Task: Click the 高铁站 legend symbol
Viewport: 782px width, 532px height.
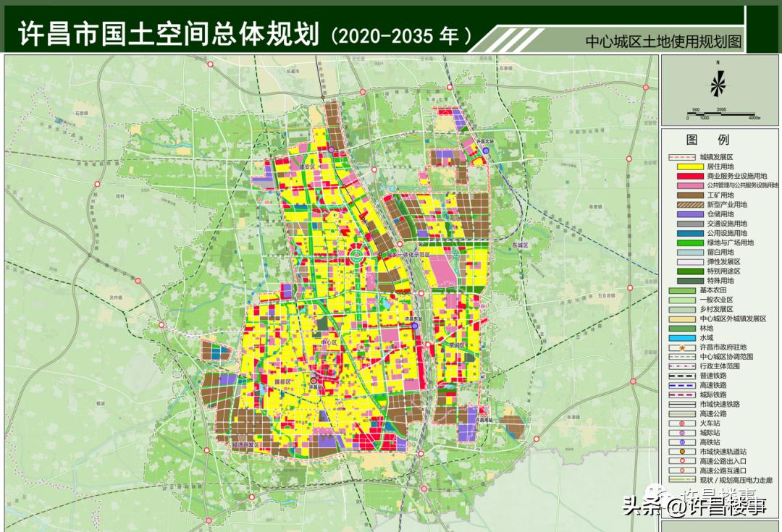Action: click(681, 442)
